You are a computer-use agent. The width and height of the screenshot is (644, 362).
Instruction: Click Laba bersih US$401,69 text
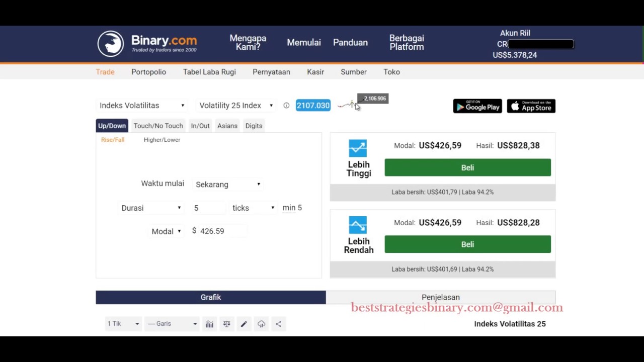(424, 269)
